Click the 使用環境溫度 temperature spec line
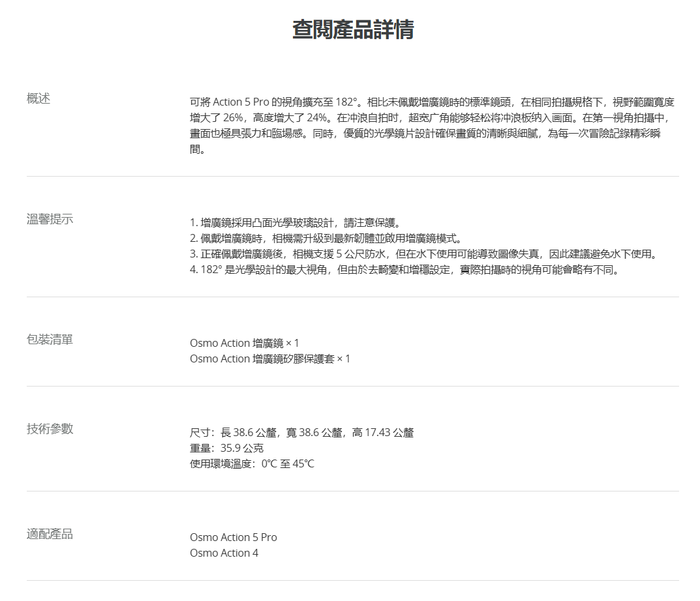The height and width of the screenshot is (601, 700). [x=252, y=464]
